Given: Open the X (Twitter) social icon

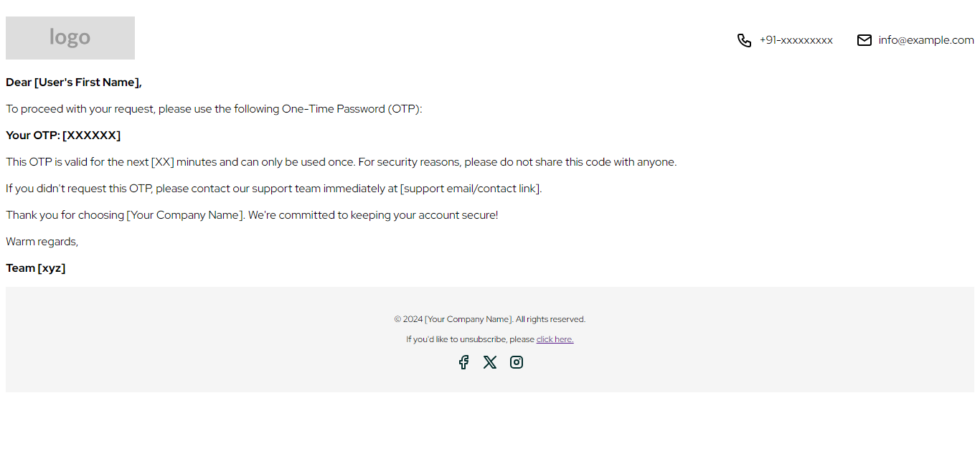Looking at the screenshot, I should (490, 362).
